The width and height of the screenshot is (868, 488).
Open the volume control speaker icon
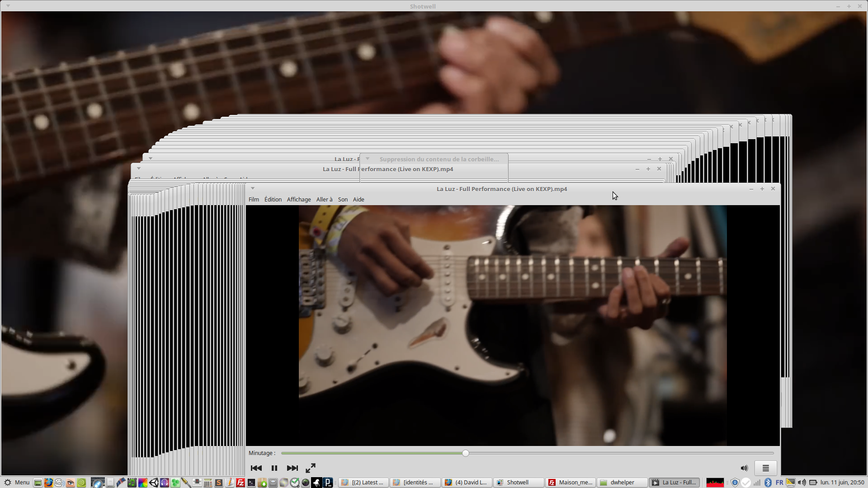pyautogui.click(x=744, y=468)
